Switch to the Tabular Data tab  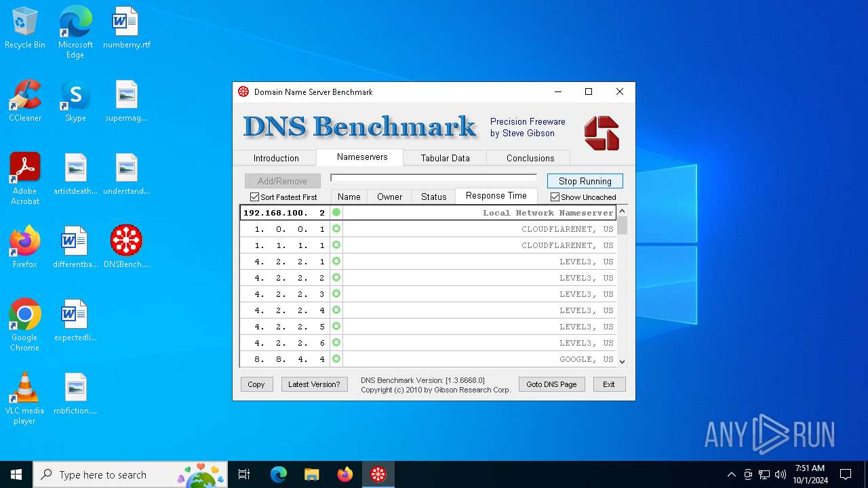pos(445,158)
